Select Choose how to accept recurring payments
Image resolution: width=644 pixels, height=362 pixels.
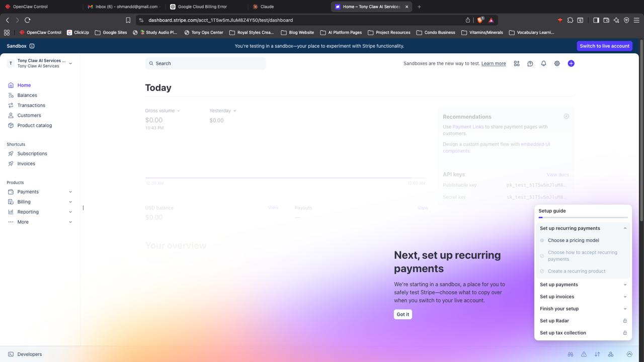[x=582, y=255]
